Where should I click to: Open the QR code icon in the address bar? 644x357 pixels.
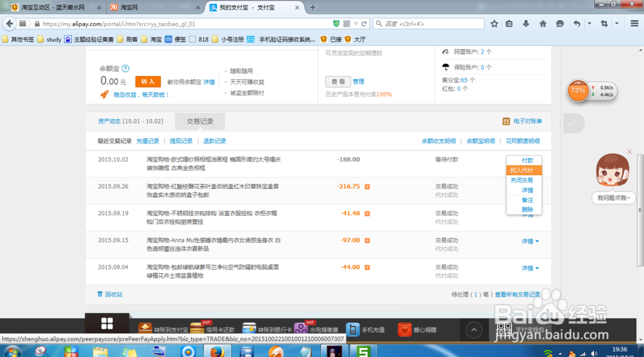[346, 24]
